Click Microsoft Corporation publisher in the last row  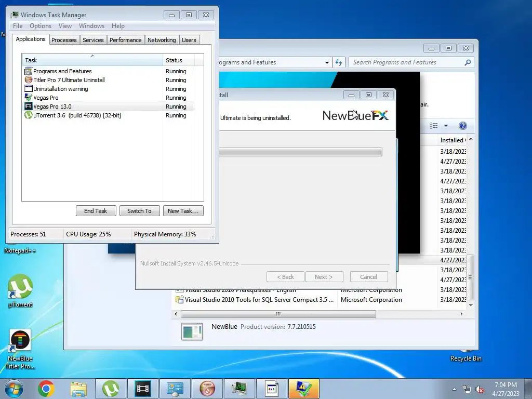tap(371, 300)
